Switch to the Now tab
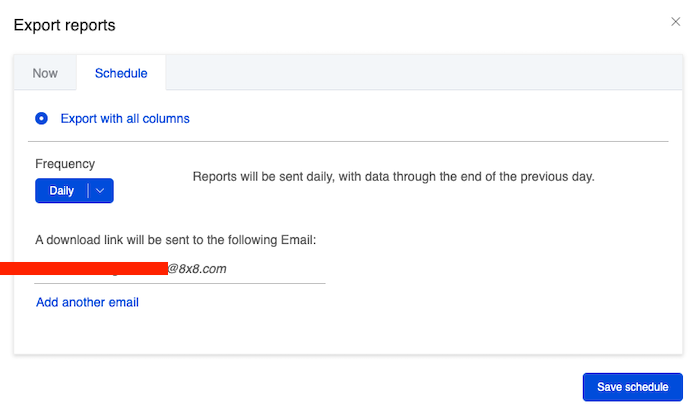The image size is (690, 411). [45, 73]
